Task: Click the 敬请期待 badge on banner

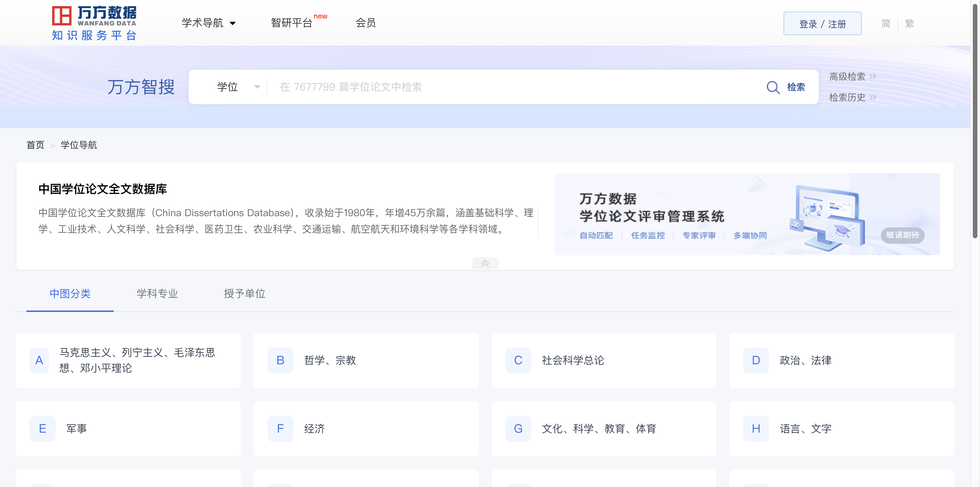Action: click(x=902, y=235)
